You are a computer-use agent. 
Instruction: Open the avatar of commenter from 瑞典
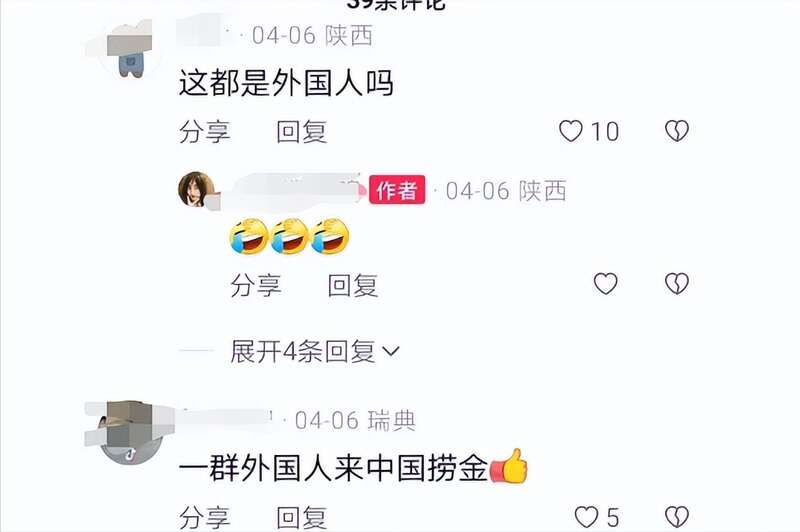pos(130,433)
